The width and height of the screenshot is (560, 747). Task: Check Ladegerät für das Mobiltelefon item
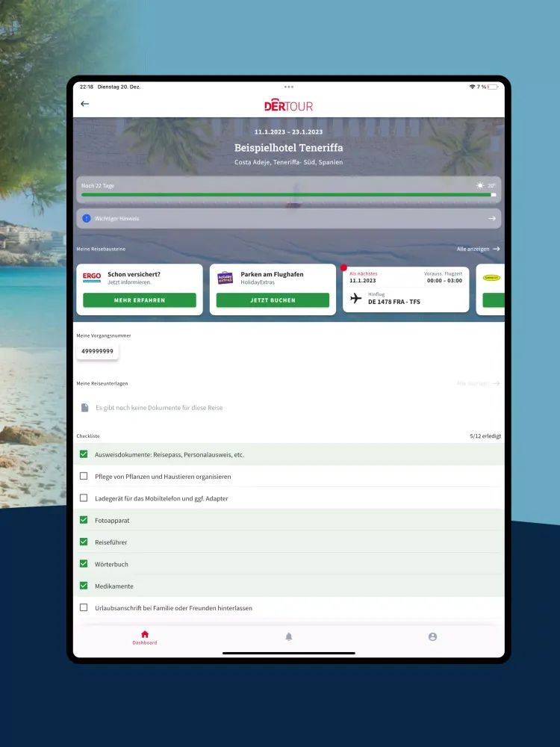tap(84, 498)
